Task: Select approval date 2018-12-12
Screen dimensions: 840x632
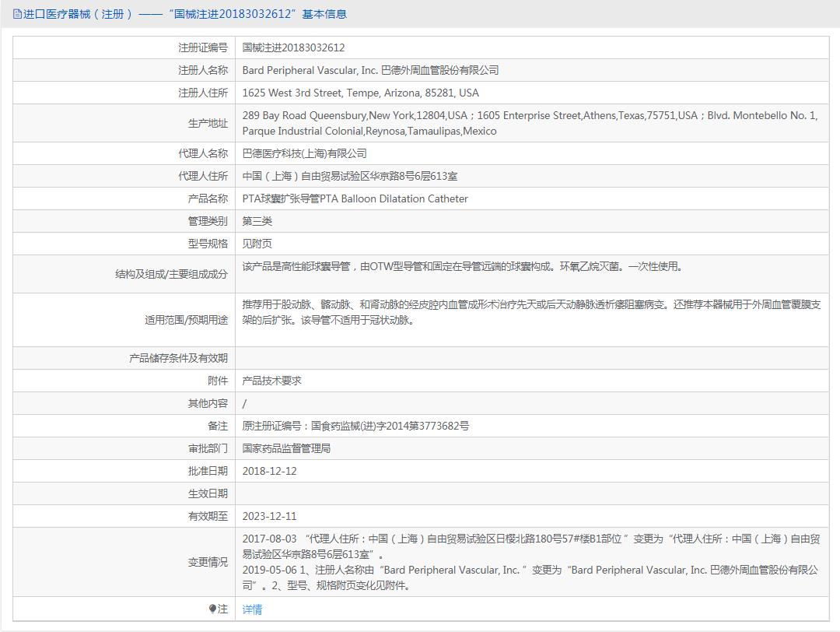Action: 269,471
